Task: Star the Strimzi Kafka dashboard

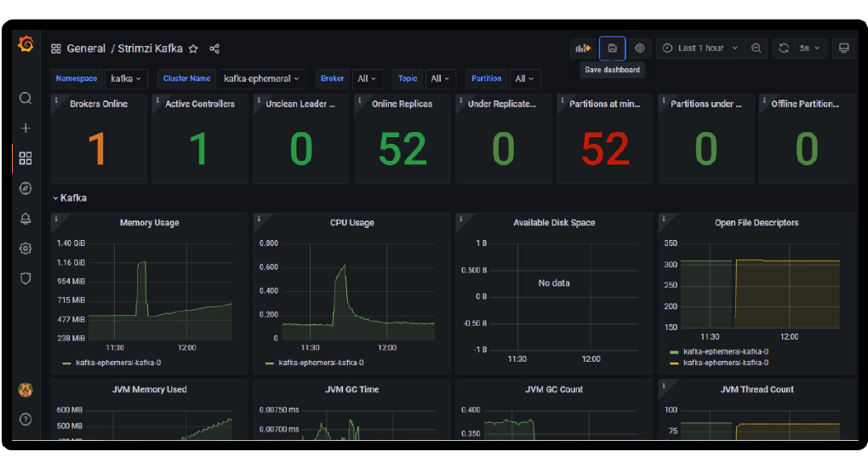Action: tap(193, 49)
